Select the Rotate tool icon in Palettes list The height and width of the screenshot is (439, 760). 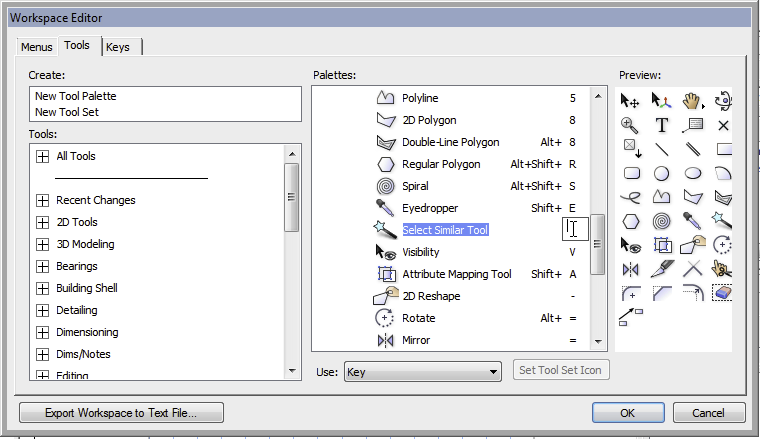tap(386, 318)
